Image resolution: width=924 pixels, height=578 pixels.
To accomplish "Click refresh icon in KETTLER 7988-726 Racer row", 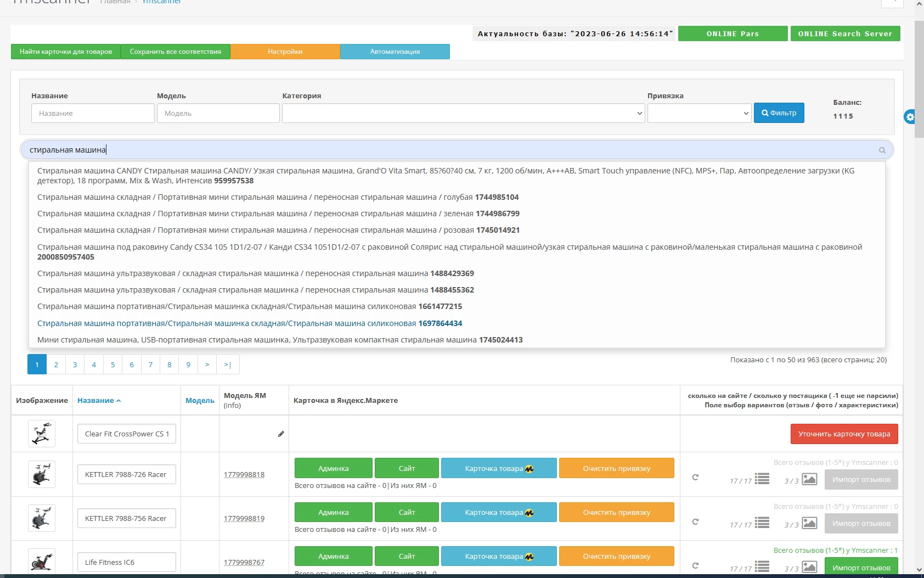I will tap(695, 478).
